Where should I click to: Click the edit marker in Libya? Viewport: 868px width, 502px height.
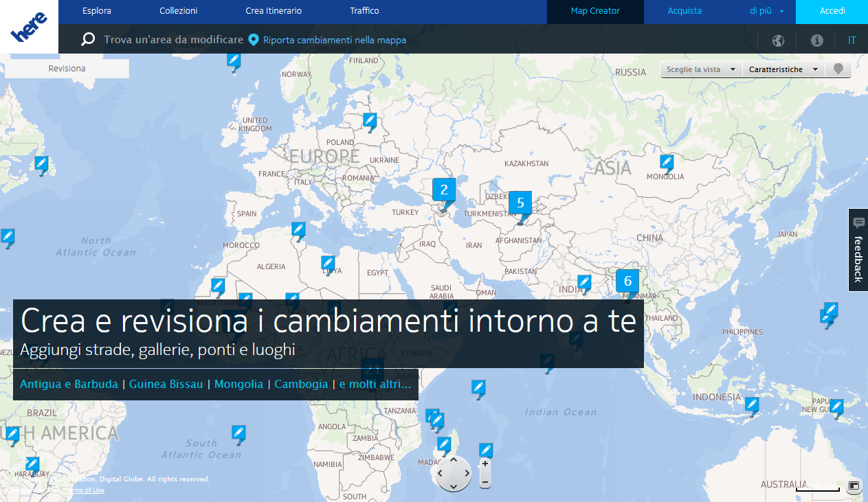tap(328, 263)
